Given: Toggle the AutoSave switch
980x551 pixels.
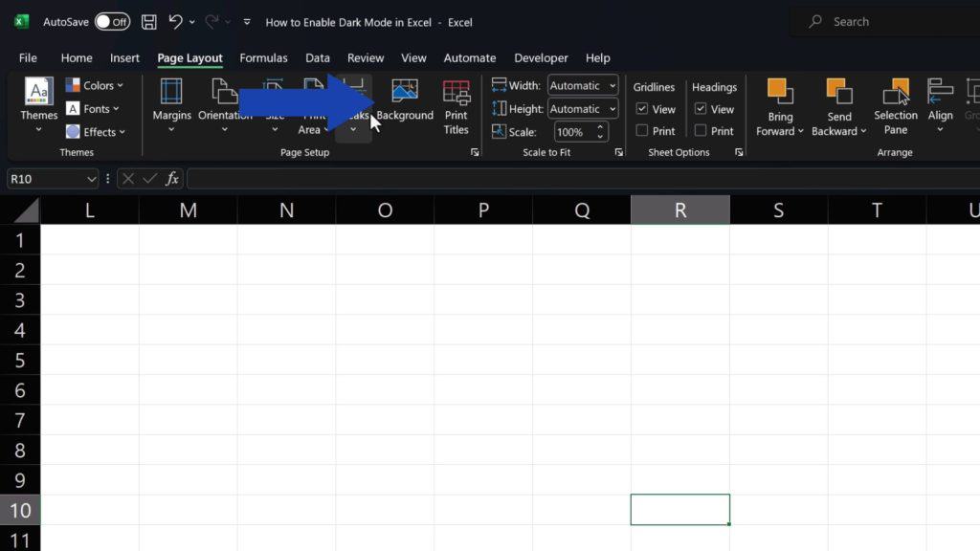Looking at the screenshot, I should [113, 22].
